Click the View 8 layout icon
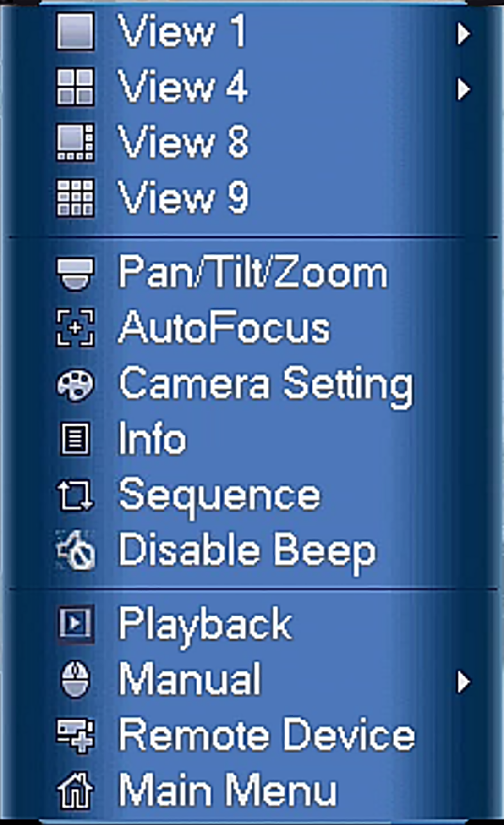The height and width of the screenshot is (825, 504). click(x=76, y=143)
